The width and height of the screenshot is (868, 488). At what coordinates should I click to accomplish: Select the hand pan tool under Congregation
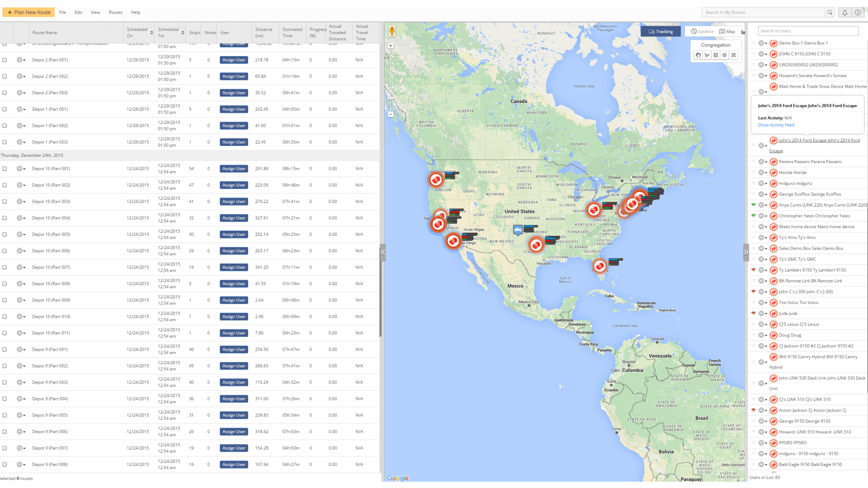(698, 55)
